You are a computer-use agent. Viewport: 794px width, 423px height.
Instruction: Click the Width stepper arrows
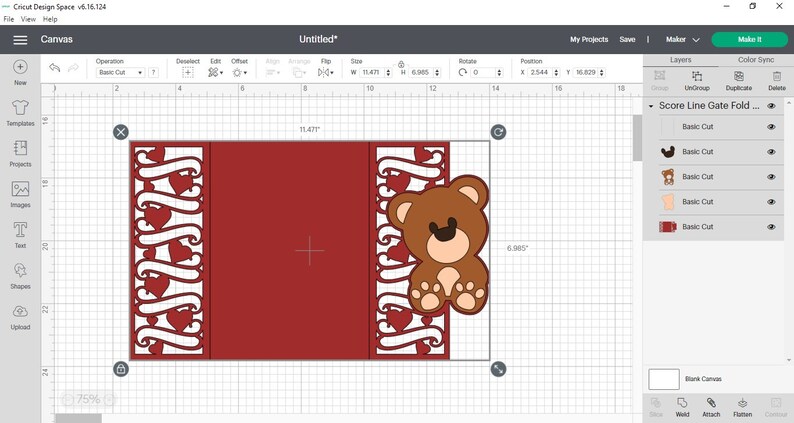[x=388, y=72]
